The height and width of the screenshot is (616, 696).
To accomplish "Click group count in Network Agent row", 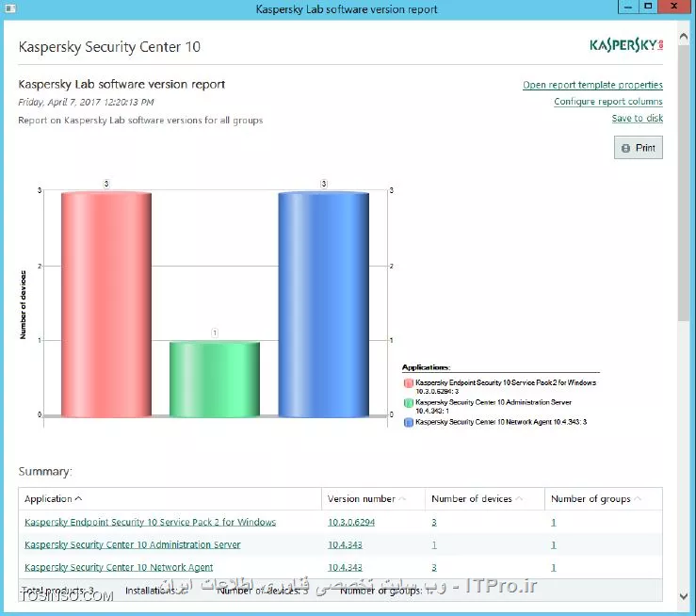I will point(554,568).
